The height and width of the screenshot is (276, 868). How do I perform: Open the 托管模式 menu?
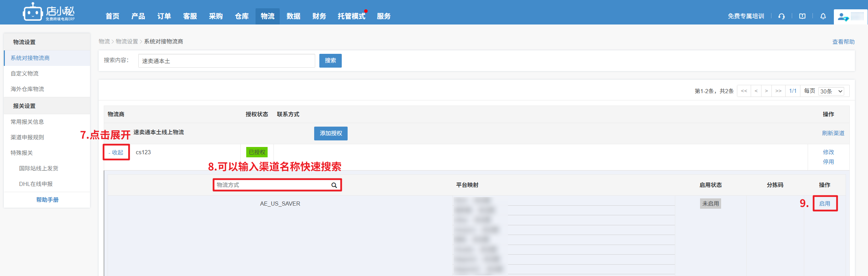point(351,16)
